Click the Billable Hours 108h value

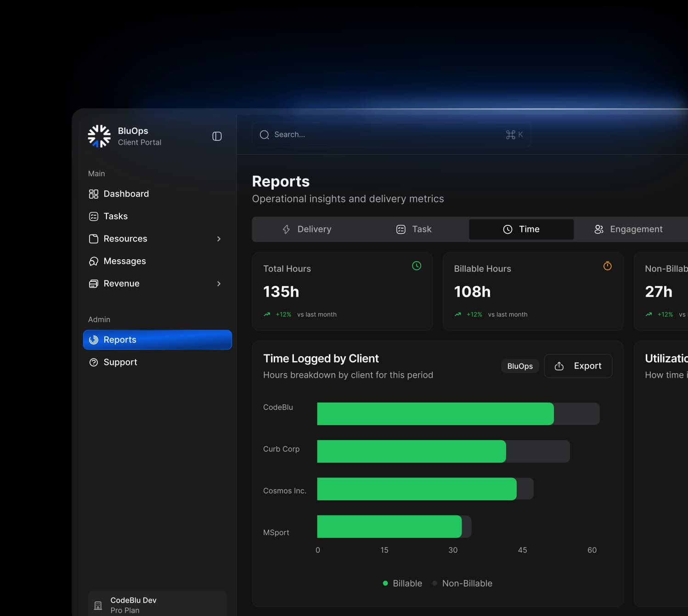(x=472, y=291)
